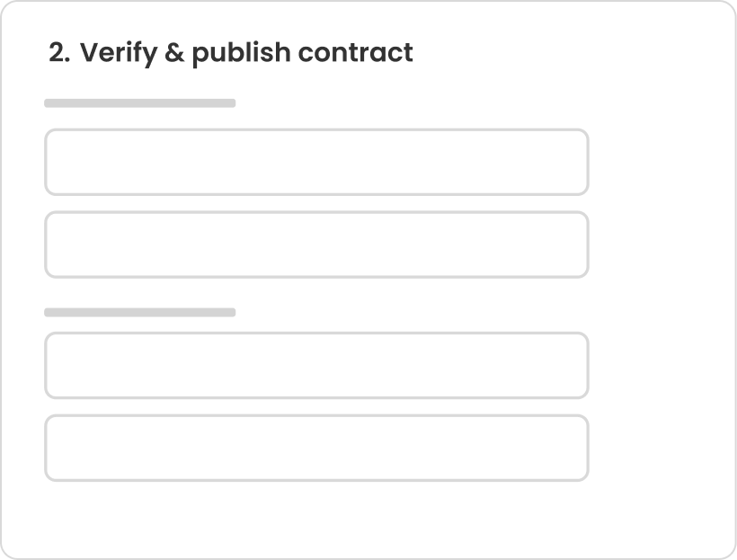Click the 'Verify & publish contract' heading

[x=229, y=51]
